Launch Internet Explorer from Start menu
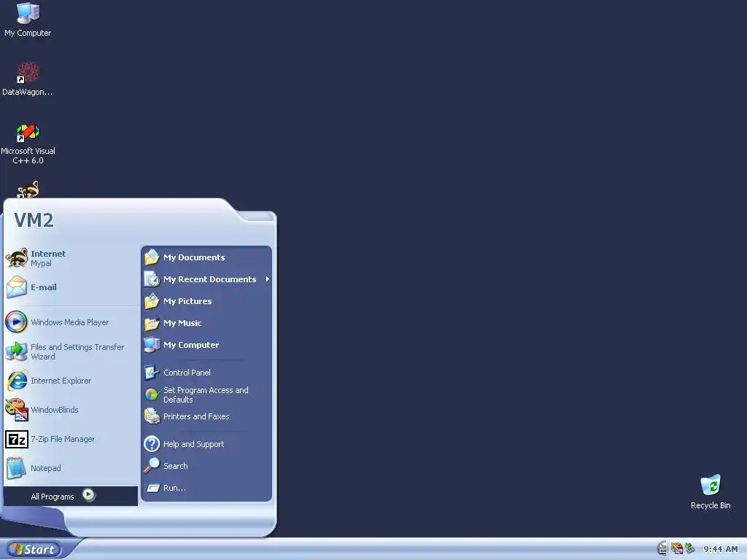The image size is (747, 560). [71, 381]
